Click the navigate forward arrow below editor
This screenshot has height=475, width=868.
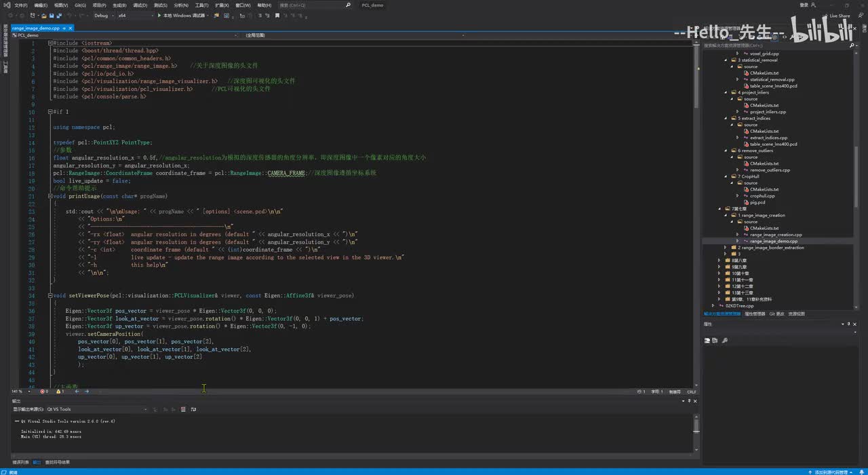(x=86, y=392)
